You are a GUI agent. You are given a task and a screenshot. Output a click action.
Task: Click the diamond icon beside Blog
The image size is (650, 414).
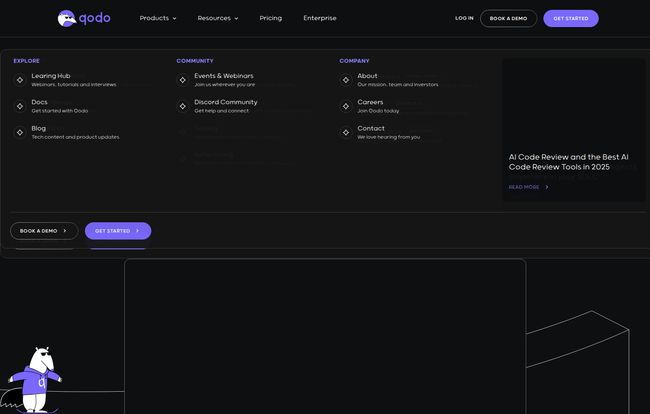coord(20,133)
